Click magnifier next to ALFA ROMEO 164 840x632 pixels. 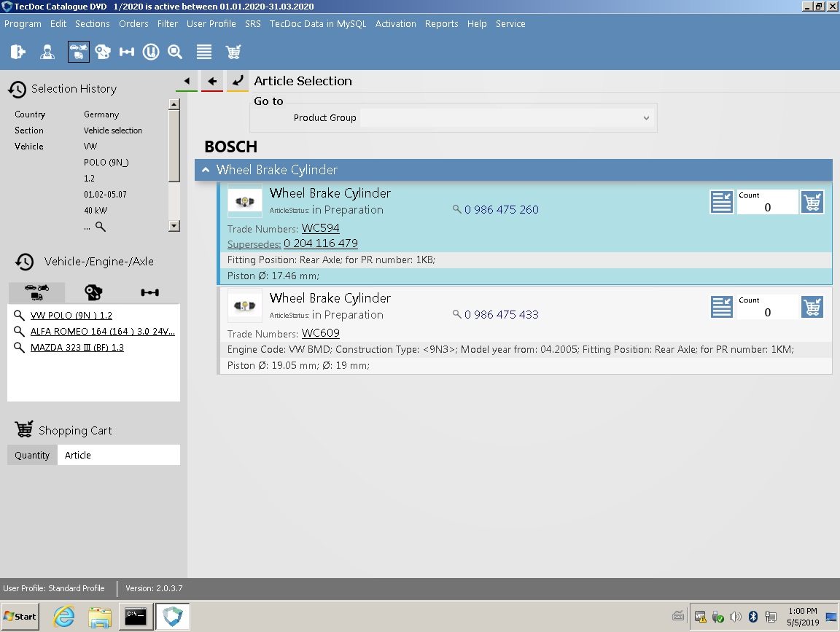[19, 331]
